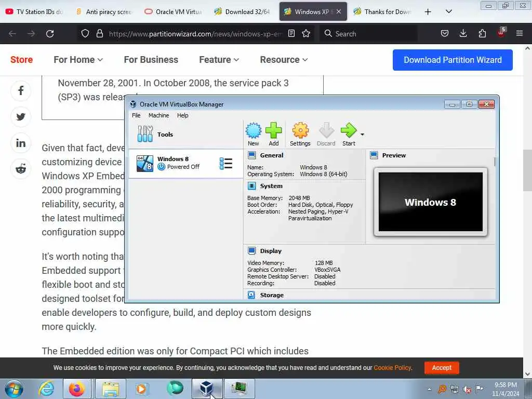Switch to Oracle VM VirtualBox browser tab
Screen dimensions: 532x399
coord(174,11)
